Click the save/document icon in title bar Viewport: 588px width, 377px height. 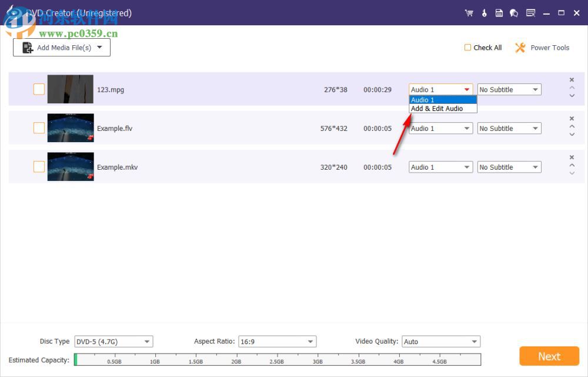pyautogui.click(x=499, y=12)
